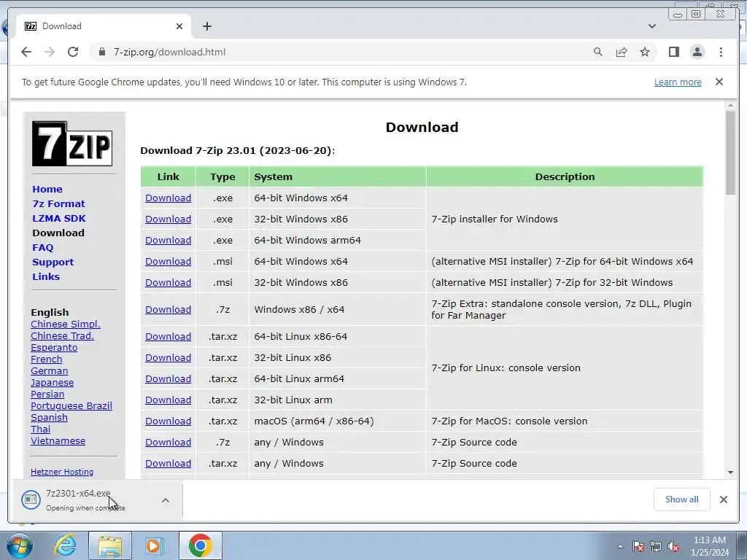The image size is (747, 560).
Task: Open the Links sidebar item
Action: [46, 276]
